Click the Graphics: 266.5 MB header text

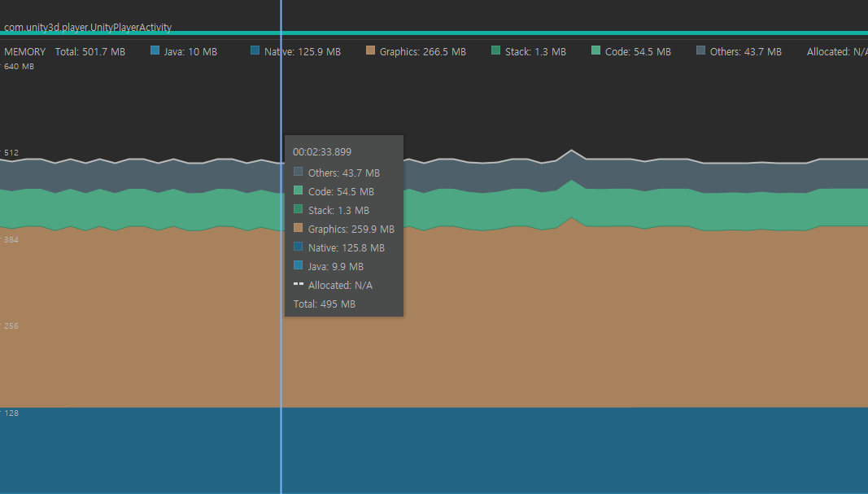tap(423, 51)
